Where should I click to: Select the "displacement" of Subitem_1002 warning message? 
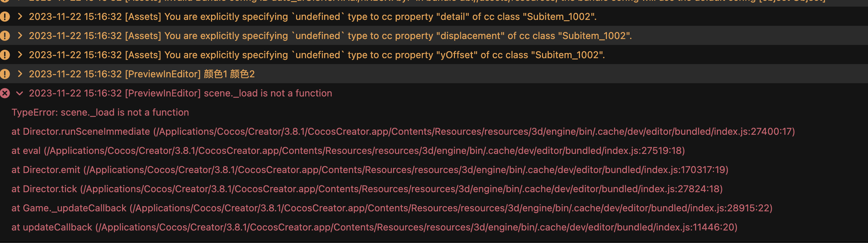click(330, 36)
